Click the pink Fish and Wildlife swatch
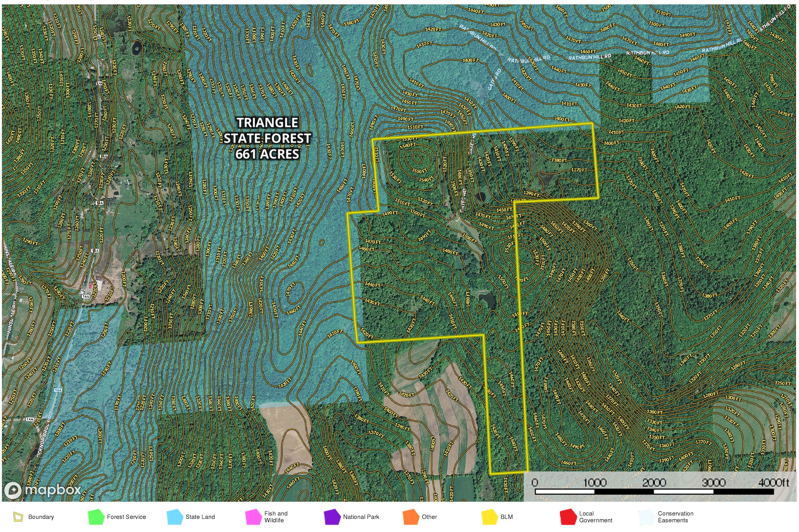This screenshot has height=532, width=799. (253, 517)
